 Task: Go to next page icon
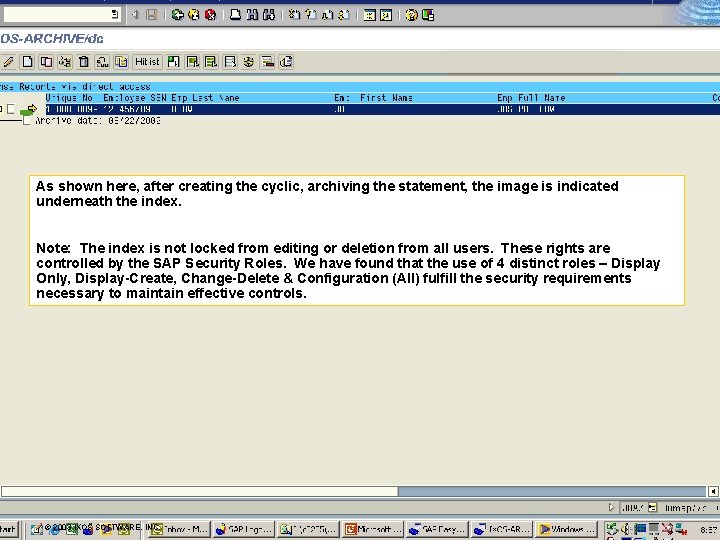[327, 15]
